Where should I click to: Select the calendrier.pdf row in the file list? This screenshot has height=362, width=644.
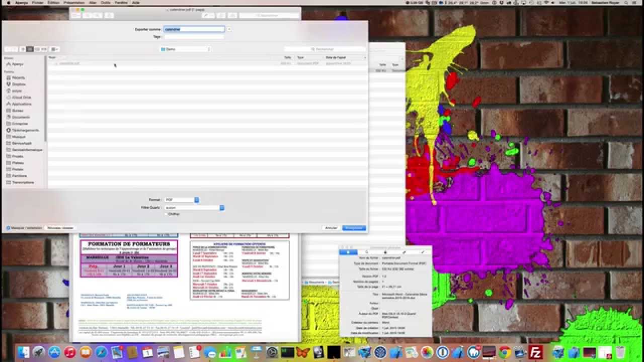208,64
